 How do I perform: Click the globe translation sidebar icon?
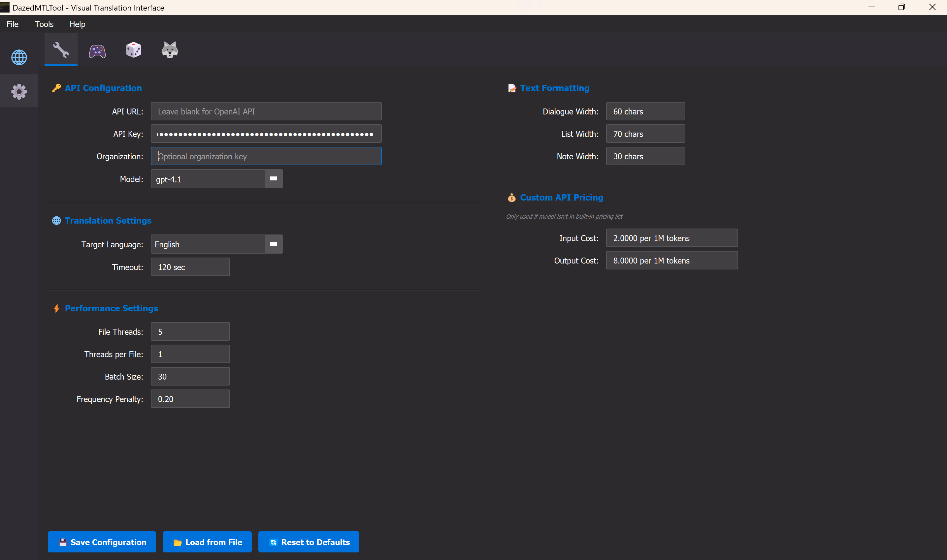pyautogui.click(x=19, y=57)
